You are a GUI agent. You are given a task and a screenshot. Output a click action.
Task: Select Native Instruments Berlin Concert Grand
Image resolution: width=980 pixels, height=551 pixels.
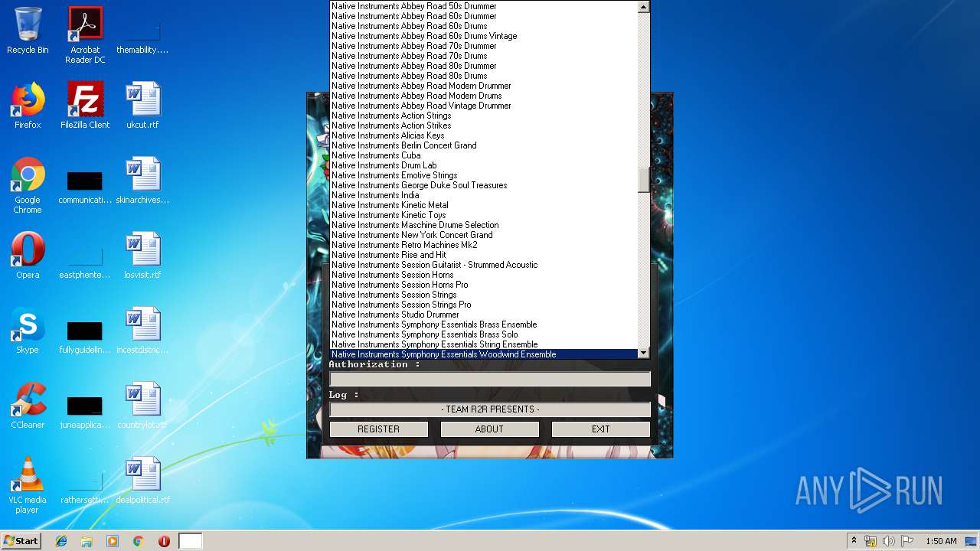[x=483, y=145]
